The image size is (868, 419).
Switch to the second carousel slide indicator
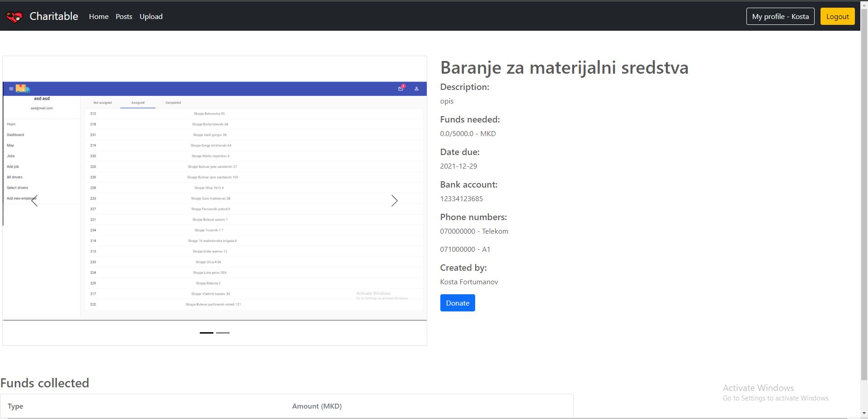click(x=223, y=333)
